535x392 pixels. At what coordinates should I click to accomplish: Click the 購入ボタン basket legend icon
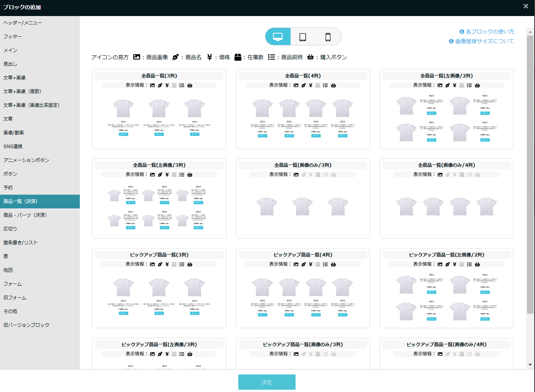pos(310,57)
